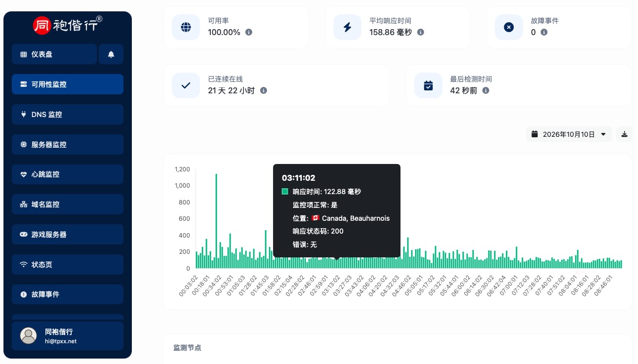This screenshot has height=364, width=638.
Task: Click the download chart data icon
Action: 624,134
